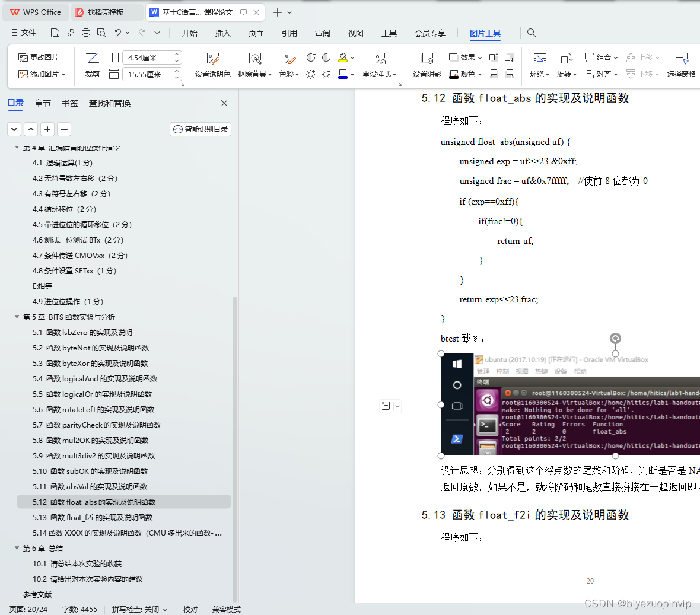This screenshot has width=700, height=615.
Task: Open the 智能识别目录 feature
Action: click(x=201, y=129)
